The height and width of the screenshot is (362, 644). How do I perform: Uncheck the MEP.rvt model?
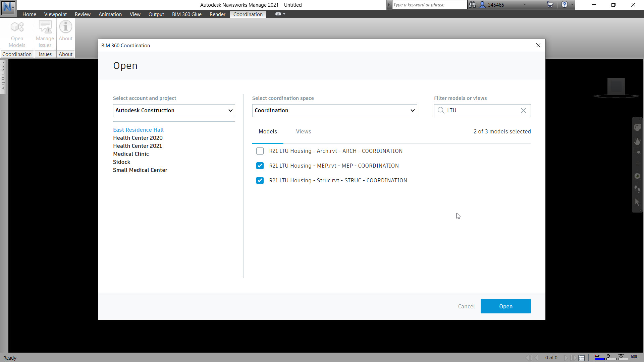point(260,166)
